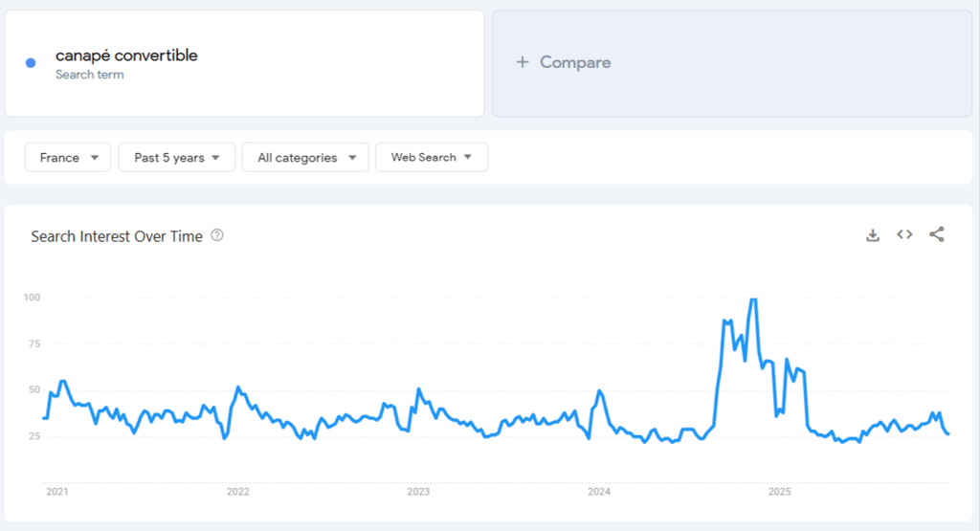
Task: Open help icon beside Search Interest title
Action: [x=217, y=235]
